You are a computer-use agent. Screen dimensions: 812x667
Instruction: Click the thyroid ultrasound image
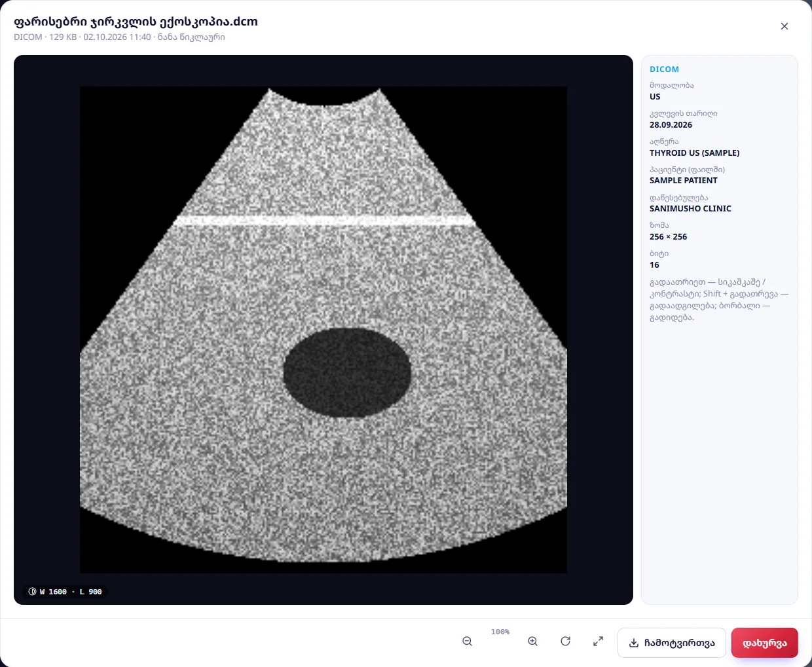point(323,330)
